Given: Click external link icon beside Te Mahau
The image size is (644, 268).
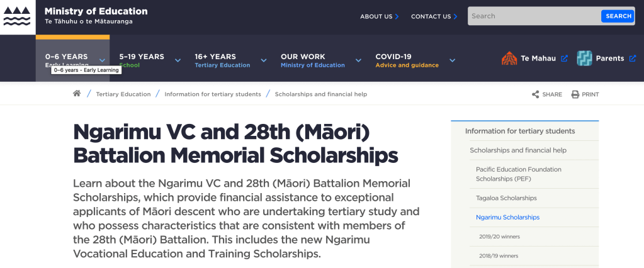Looking at the screenshot, I should (x=564, y=59).
